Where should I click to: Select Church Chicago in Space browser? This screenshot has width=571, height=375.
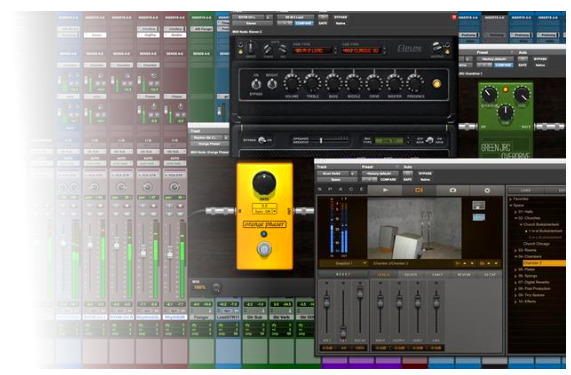[536, 244]
